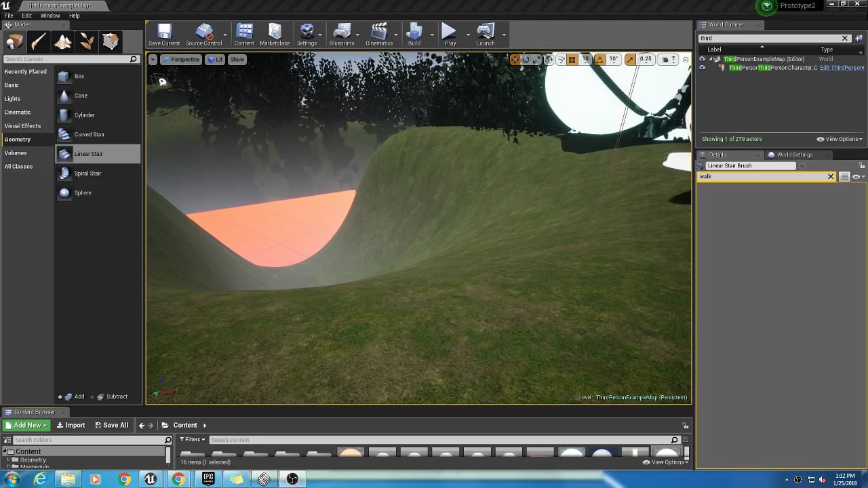
Task: Open viewport options arrow next to Perspective
Action: [153, 60]
